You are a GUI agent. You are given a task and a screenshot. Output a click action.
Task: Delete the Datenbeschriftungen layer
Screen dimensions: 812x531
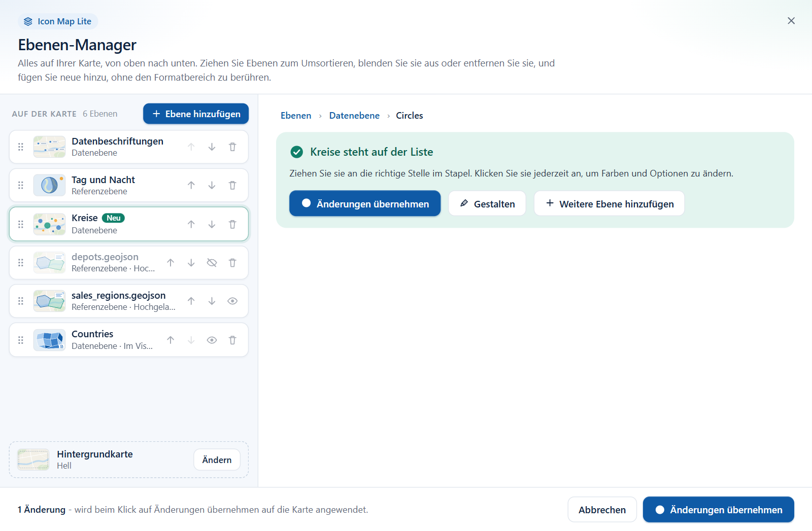pyautogui.click(x=232, y=147)
